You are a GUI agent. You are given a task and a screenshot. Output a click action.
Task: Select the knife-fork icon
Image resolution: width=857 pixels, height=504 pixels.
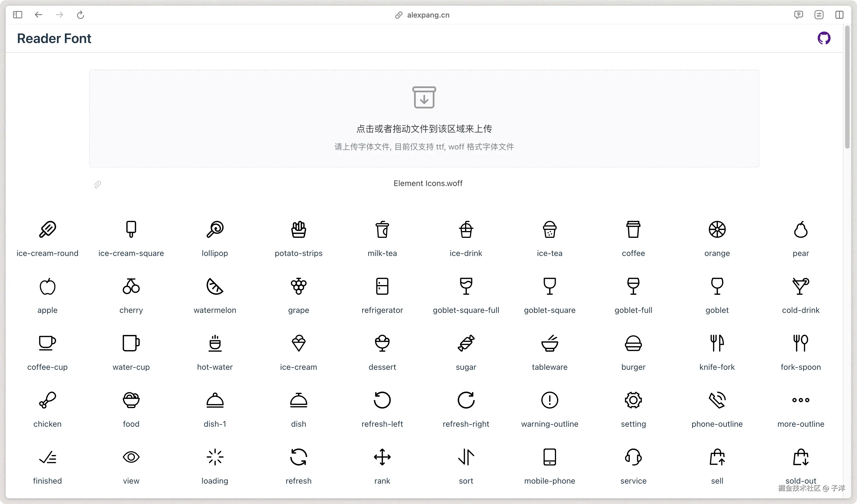tap(717, 343)
